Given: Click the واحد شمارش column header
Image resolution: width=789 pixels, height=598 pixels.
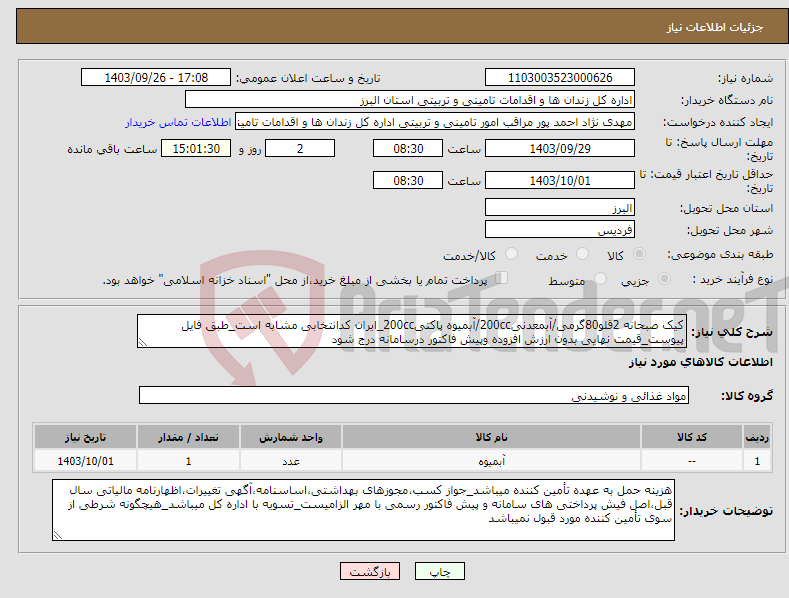Looking at the screenshot, I should (x=291, y=437).
